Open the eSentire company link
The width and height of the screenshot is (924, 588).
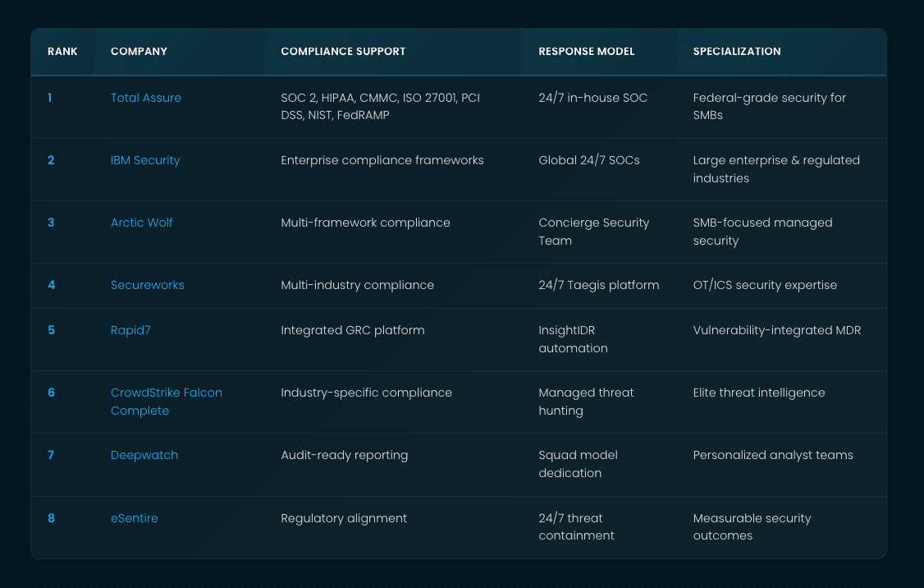[134, 518]
